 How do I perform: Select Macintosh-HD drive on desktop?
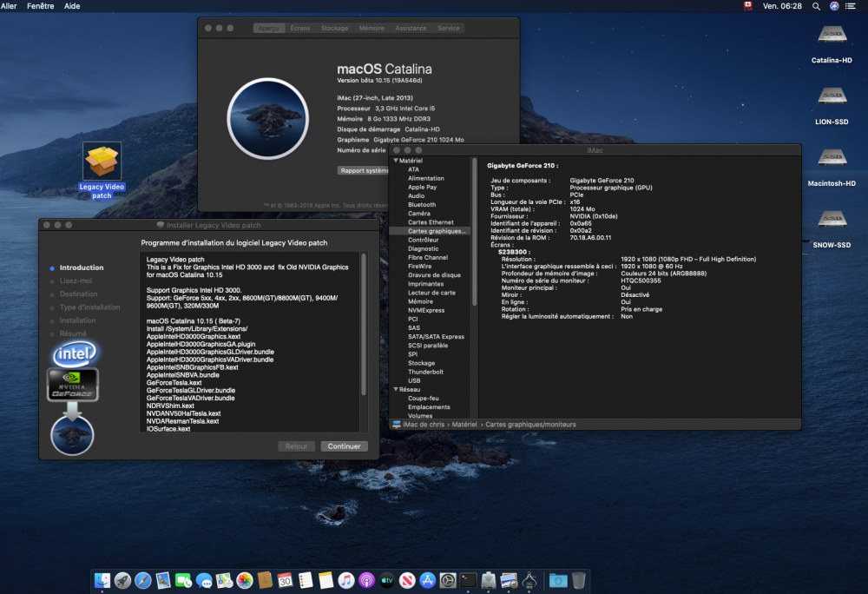click(832, 168)
